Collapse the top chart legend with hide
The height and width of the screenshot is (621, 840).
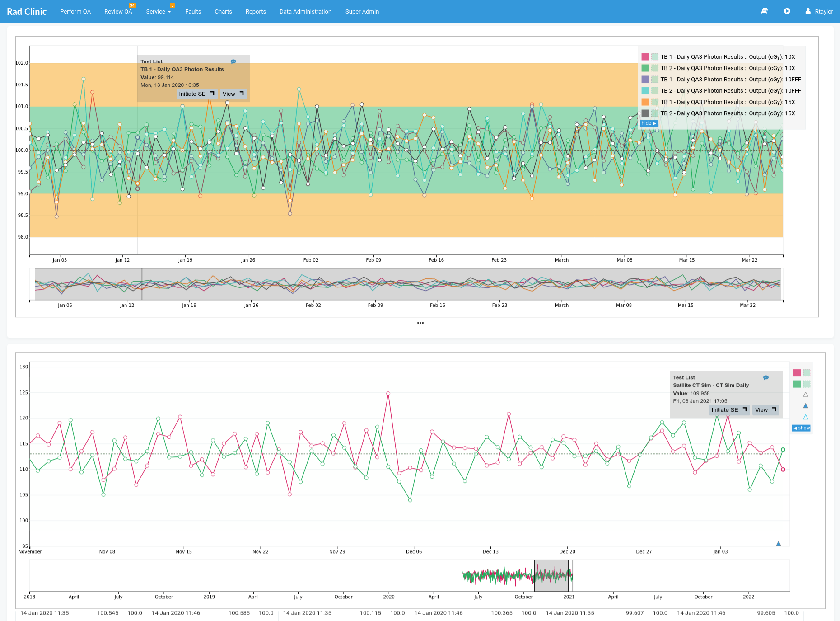(649, 123)
